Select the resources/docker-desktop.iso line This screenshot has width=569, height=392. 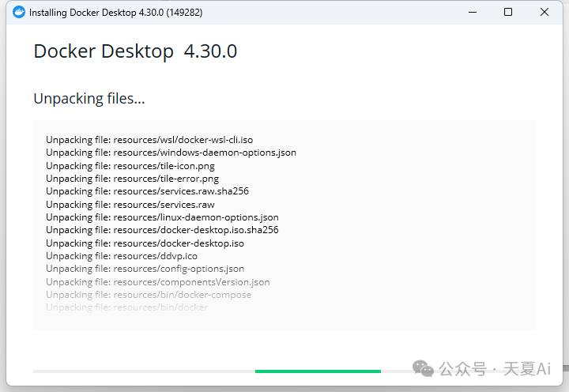pyautogui.click(x=145, y=243)
